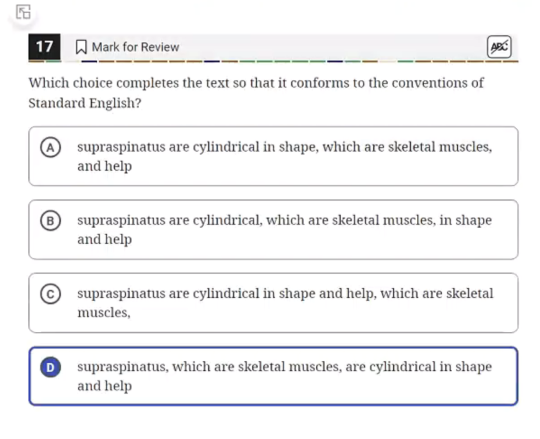Click the question number 17 badge

[44, 47]
